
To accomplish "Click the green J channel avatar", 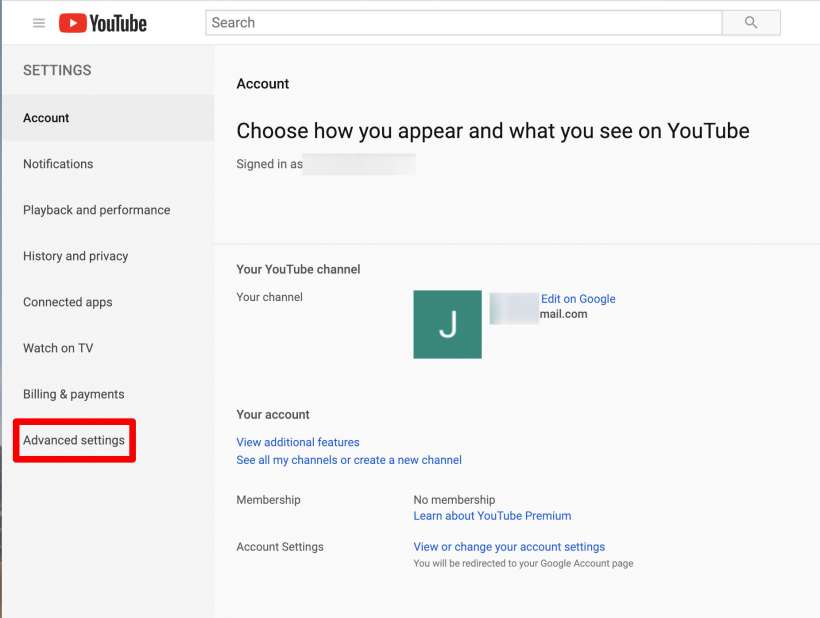I will [x=447, y=324].
